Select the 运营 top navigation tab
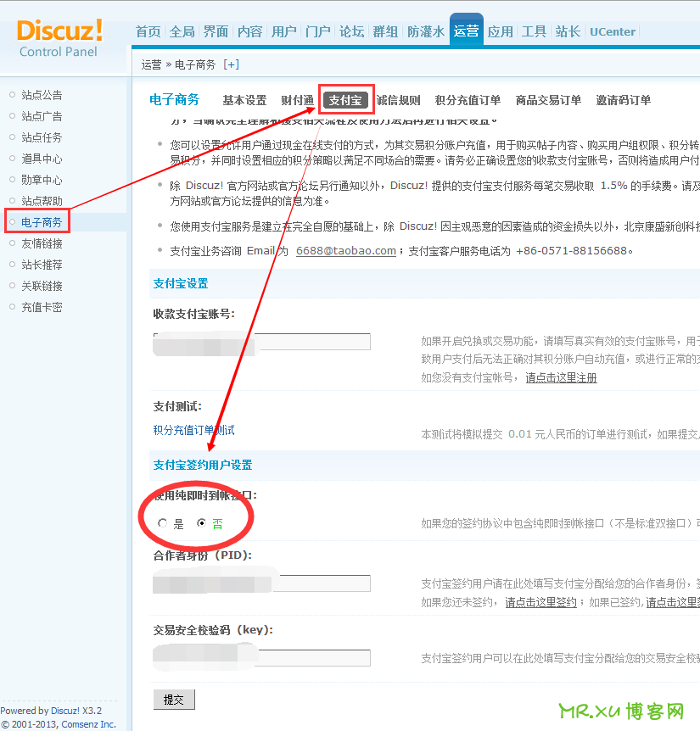This screenshot has height=731, width=700. (467, 31)
